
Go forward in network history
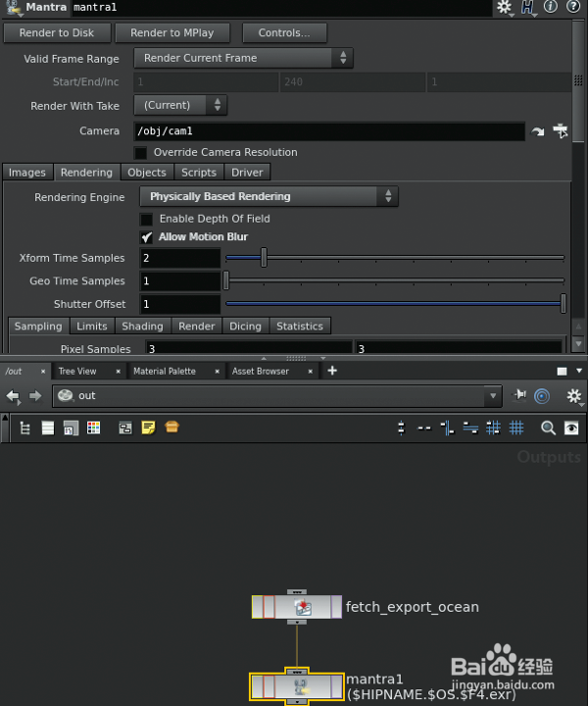(35, 396)
